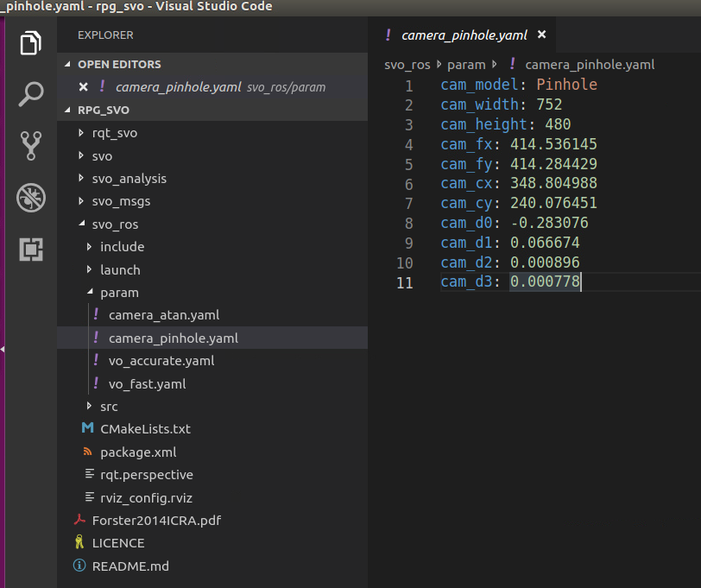Select svo_ros in the breadcrumb
The height and width of the screenshot is (588, 701).
[x=407, y=65]
